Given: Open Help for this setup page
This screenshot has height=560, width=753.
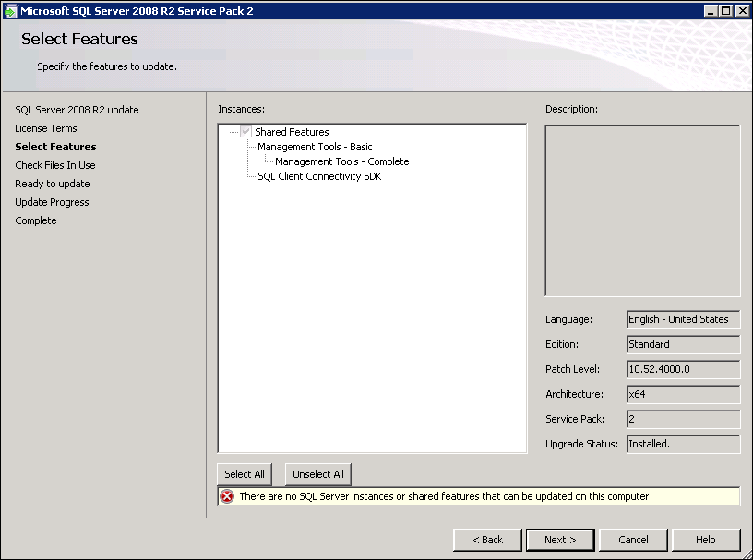Looking at the screenshot, I should point(706,540).
